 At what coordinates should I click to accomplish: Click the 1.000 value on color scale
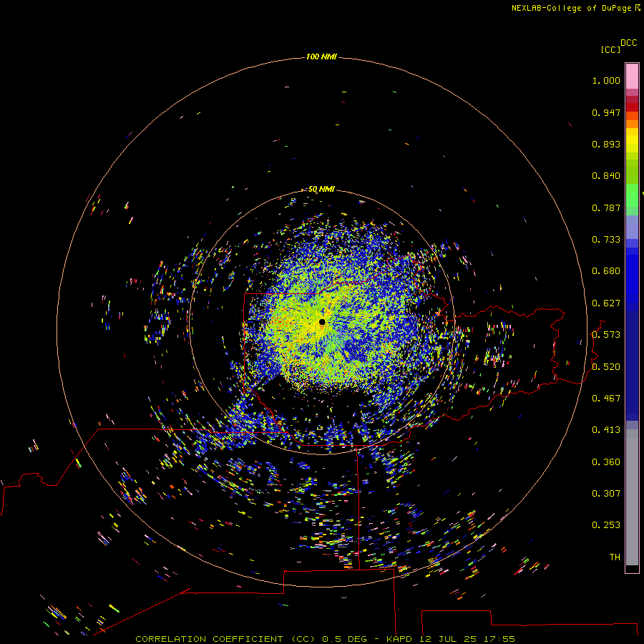(606, 80)
